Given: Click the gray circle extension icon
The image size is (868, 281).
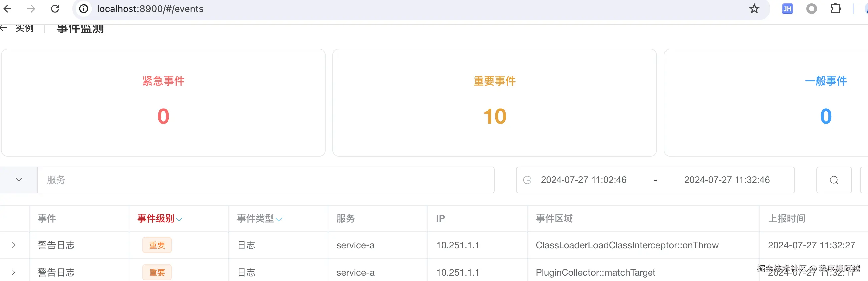Looking at the screenshot, I should 812,9.
